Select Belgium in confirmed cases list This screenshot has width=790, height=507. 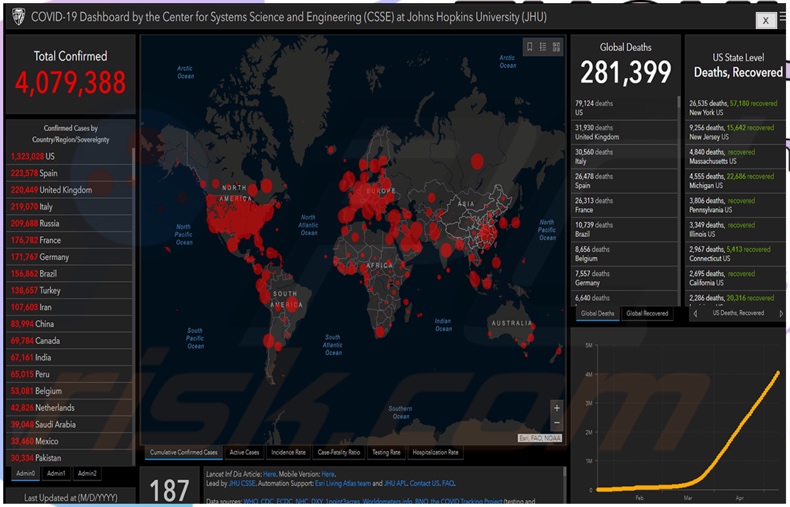(70, 391)
